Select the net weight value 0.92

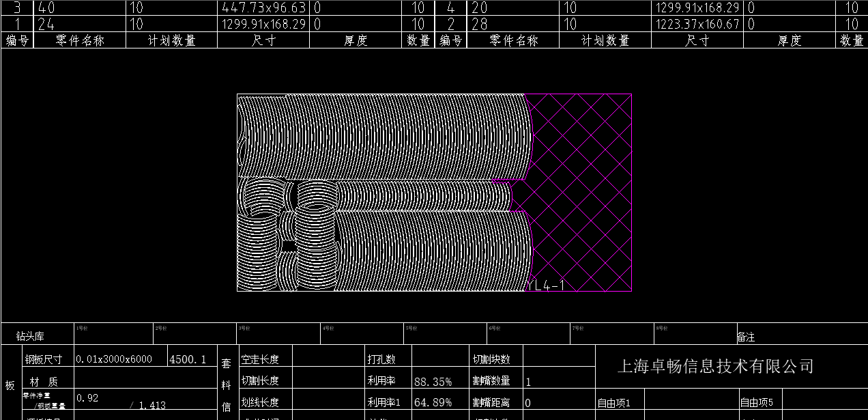tap(88, 397)
